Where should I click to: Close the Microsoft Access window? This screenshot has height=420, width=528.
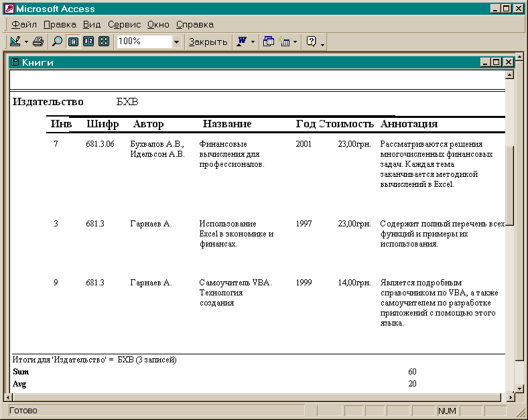pyautogui.click(x=518, y=9)
